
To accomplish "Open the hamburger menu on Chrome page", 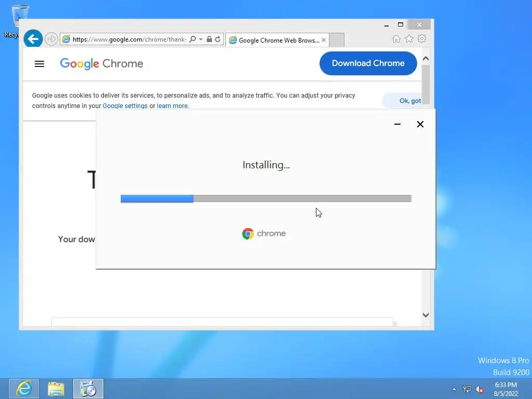I will (39, 64).
